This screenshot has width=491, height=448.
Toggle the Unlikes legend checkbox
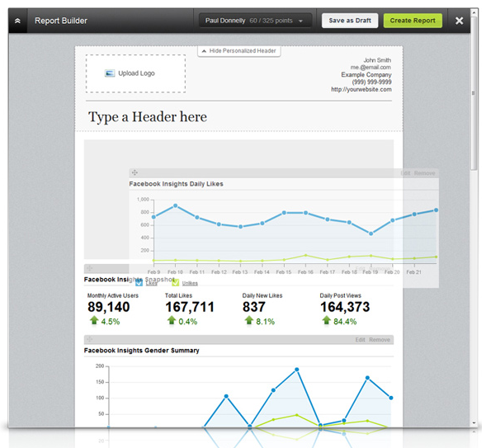(x=175, y=283)
